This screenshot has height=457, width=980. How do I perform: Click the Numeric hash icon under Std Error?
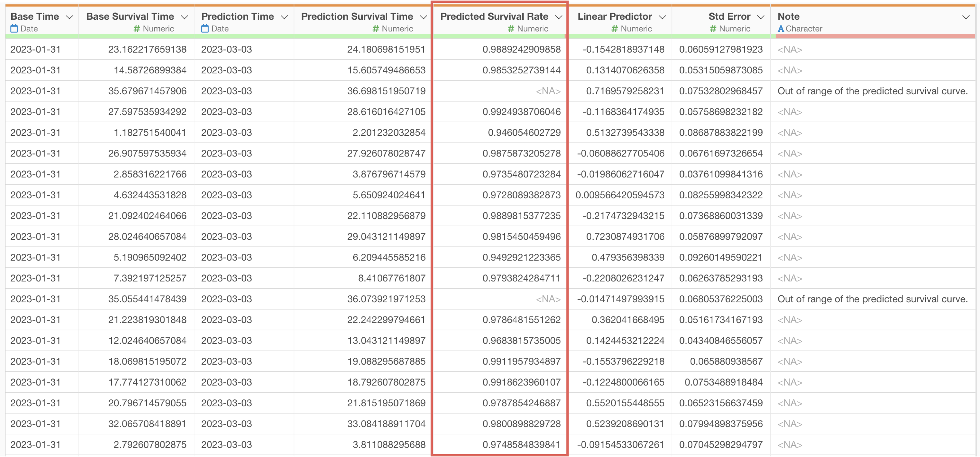pos(713,28)
